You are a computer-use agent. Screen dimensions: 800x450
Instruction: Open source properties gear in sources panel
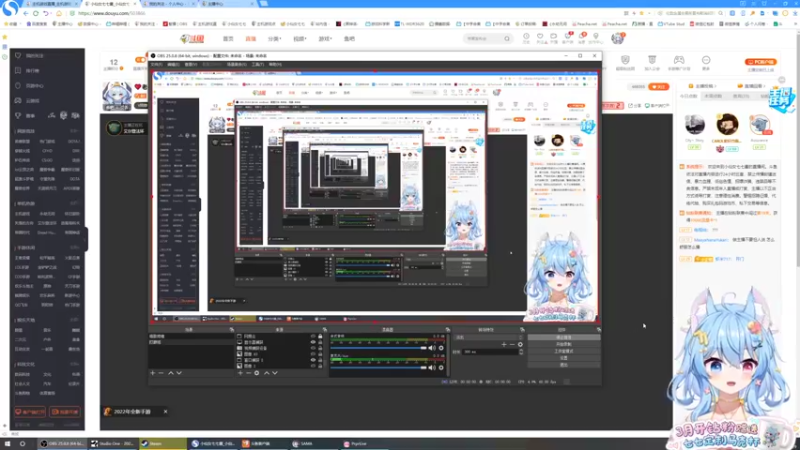click(257, 373)
